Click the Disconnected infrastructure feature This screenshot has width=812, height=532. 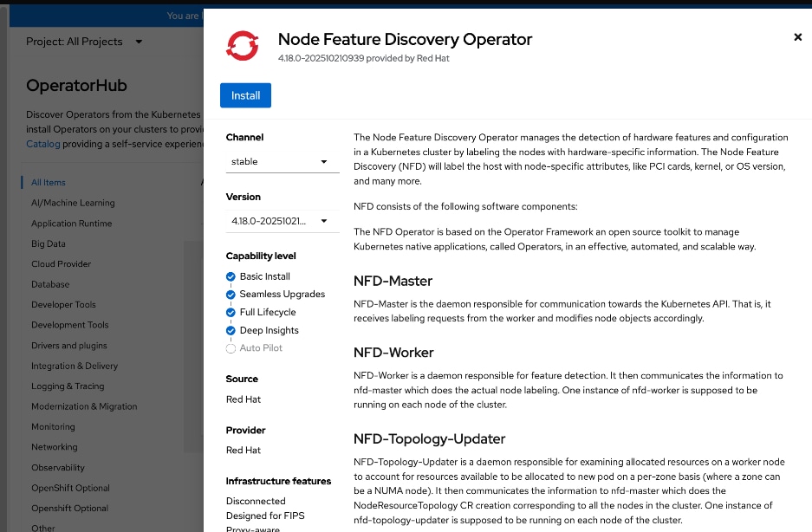click(x=256, y=501)
